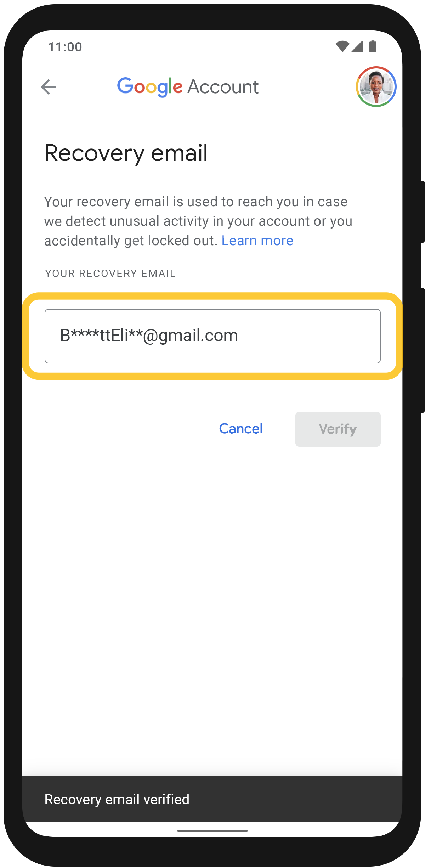Open the profile picture avatar

376,86
